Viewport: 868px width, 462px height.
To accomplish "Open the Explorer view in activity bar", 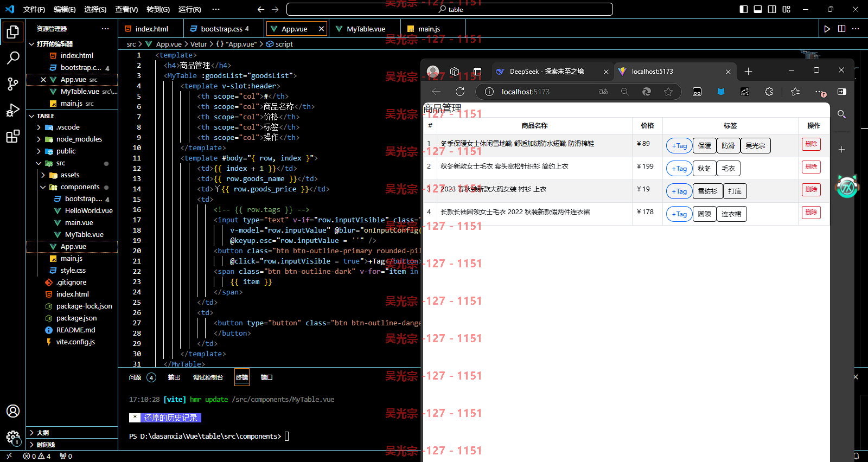I will [x=12, y=32].
